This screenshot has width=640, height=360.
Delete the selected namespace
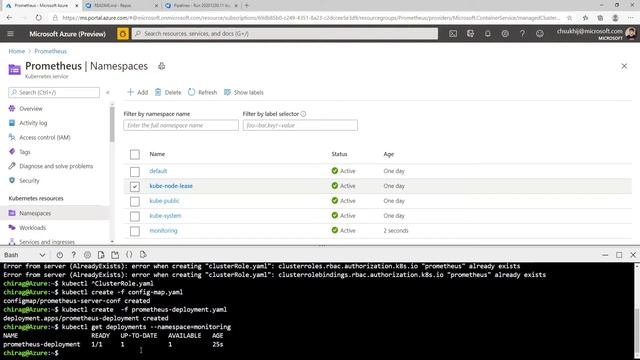168,92
